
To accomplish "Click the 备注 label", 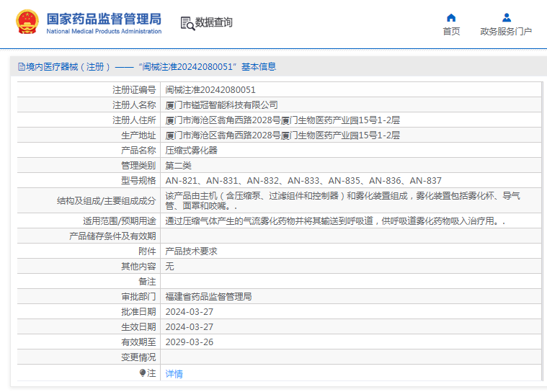I will coord(147,282).
